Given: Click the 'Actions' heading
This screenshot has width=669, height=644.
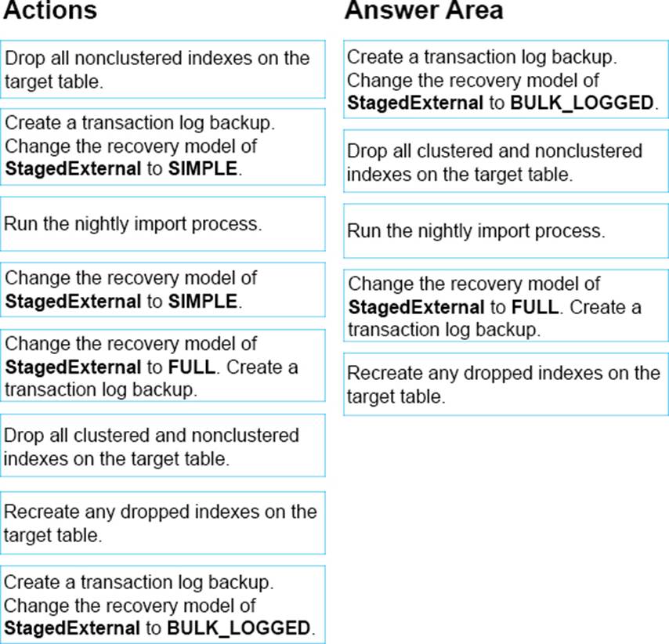Looking at the screenshot, I should pyautogui.click(x=50, y=12).
